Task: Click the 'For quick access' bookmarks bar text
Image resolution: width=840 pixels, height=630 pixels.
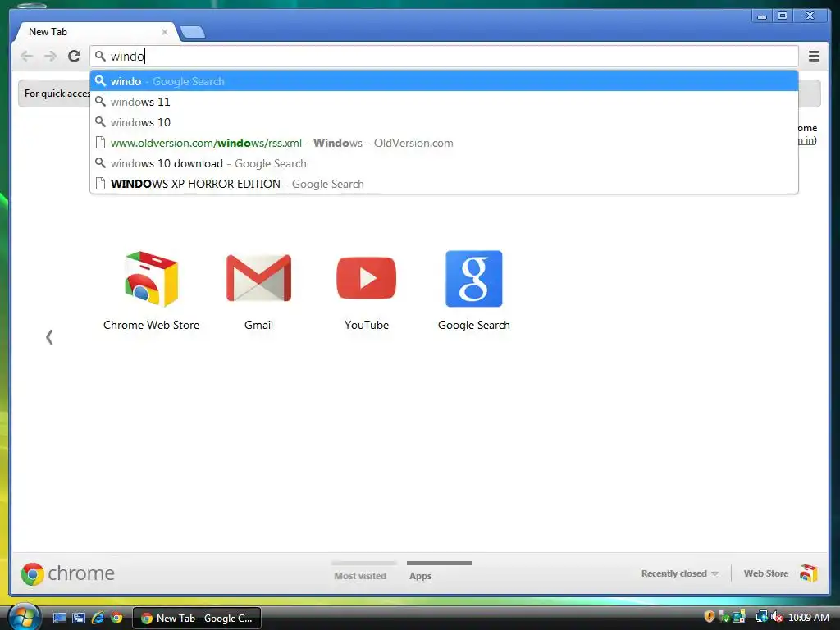Action: pyautogui.click(x=57, y=94)
